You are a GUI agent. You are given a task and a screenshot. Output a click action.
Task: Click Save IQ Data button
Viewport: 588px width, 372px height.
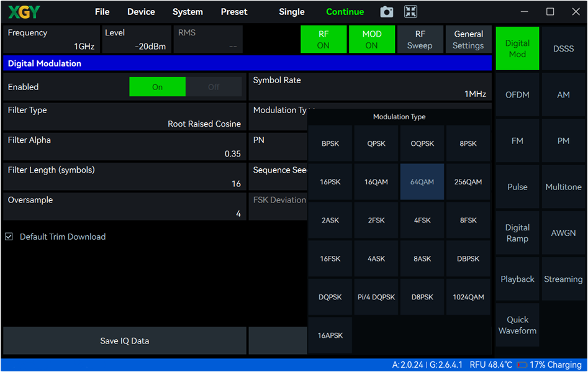click(x=125, y=340)
